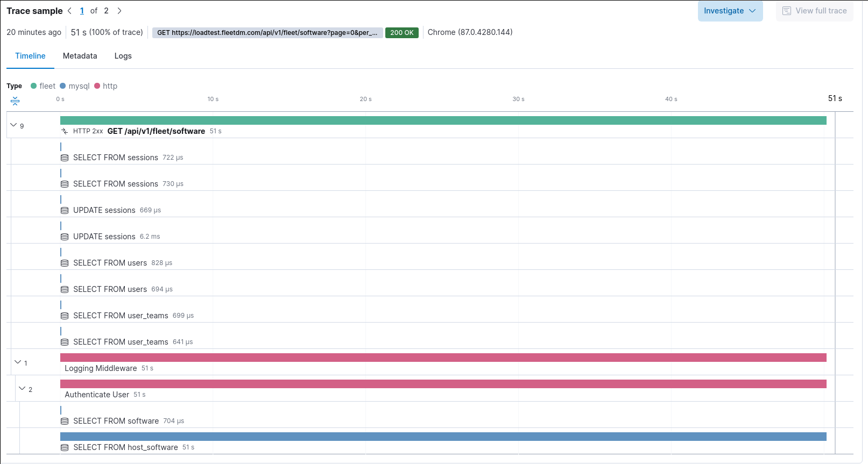
Task: Click database icon for UPDATE sessions 669 µs
Action: pos(65,211)
